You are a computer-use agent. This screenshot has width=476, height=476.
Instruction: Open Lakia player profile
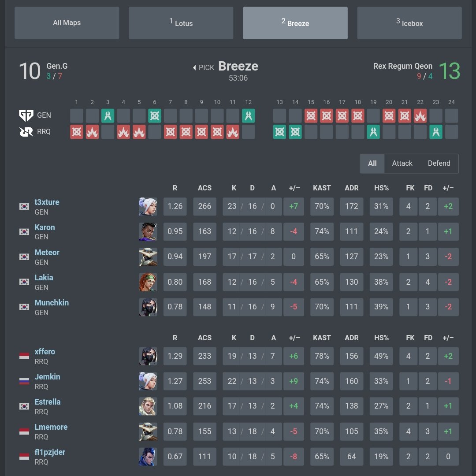tap(44, 278)
